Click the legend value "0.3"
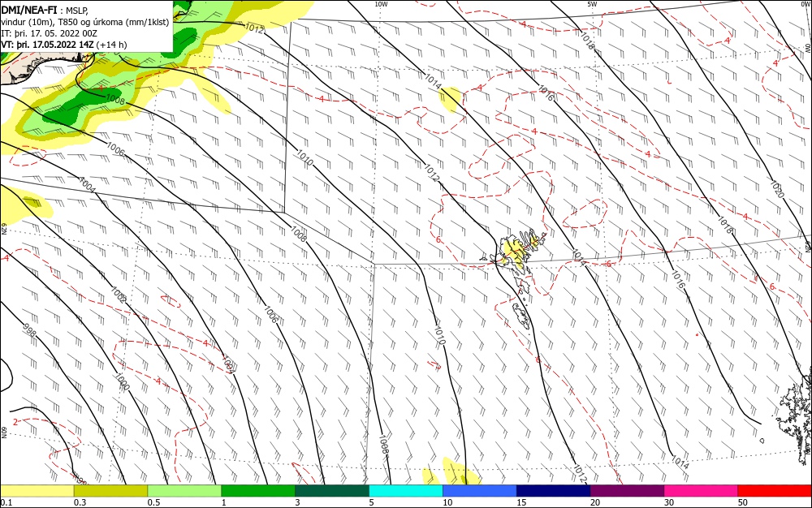Viewport: 812px width, 508px height. [80, 502]
